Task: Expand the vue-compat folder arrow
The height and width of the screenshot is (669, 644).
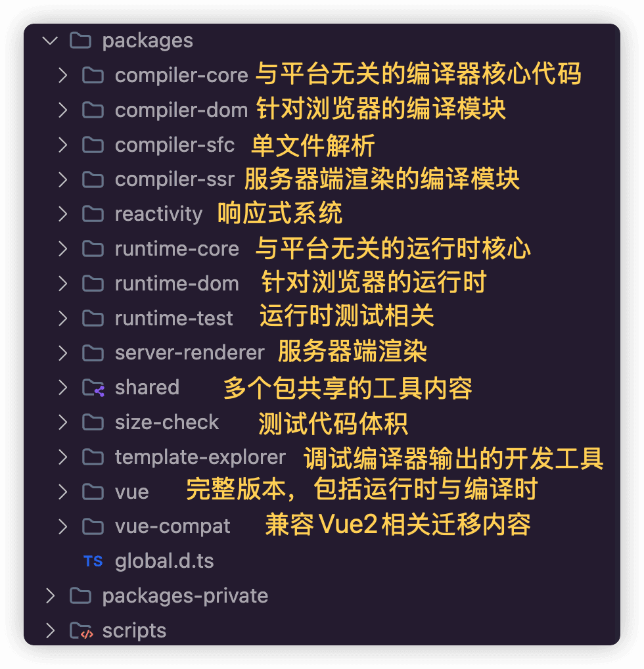Action: point(62,526)
